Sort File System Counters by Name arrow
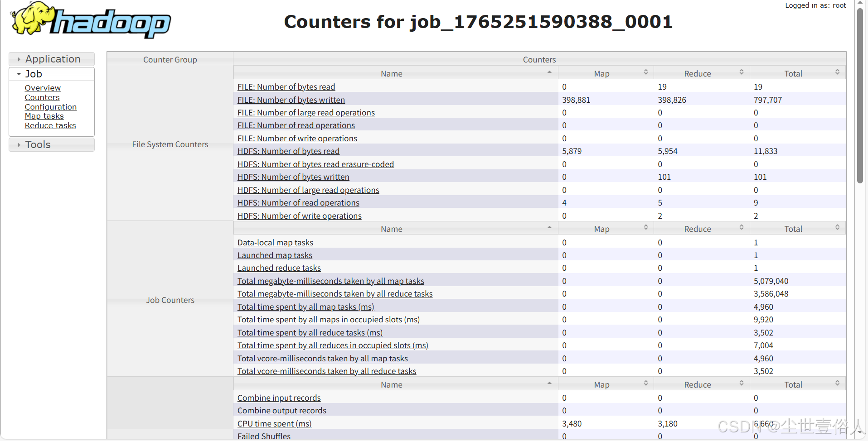 [x=549, y=72]
